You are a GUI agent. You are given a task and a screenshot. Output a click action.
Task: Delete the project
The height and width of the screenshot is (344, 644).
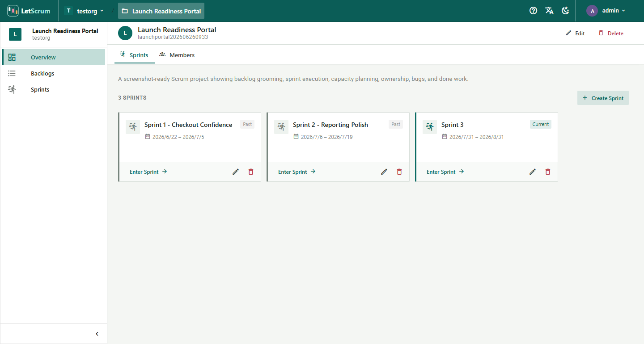tap(611, 33)
